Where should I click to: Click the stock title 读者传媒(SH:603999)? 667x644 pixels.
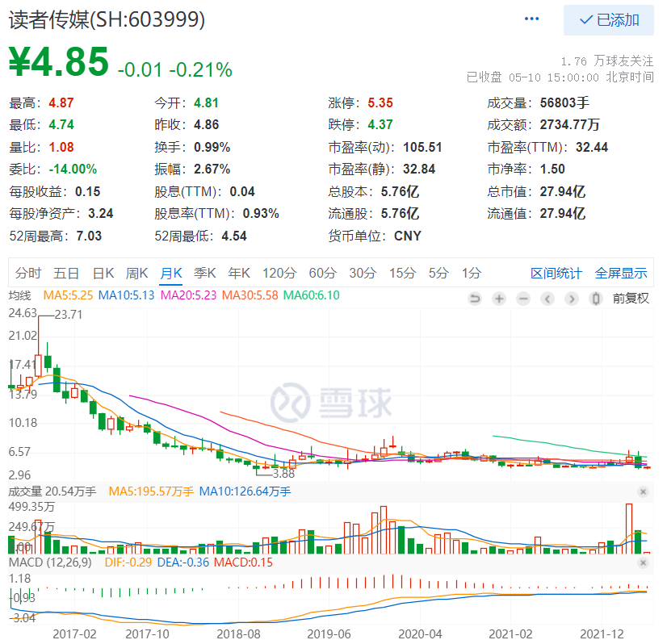[107, 19]
